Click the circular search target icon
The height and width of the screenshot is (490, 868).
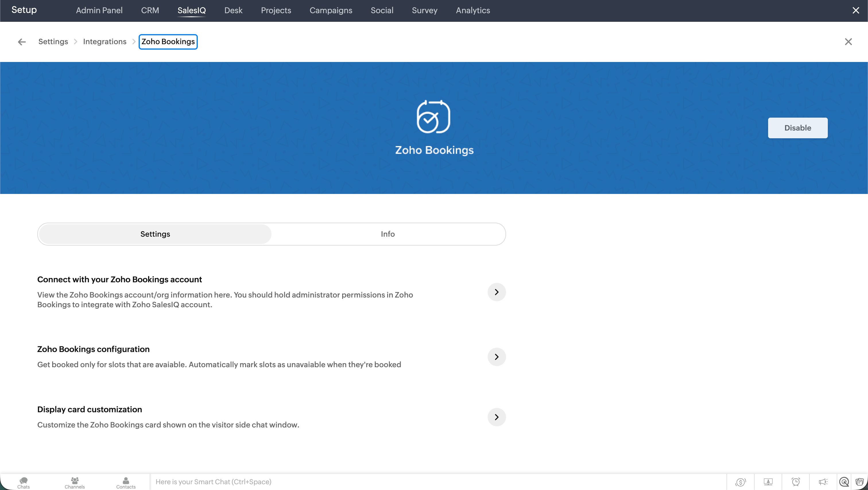point(844,482)
